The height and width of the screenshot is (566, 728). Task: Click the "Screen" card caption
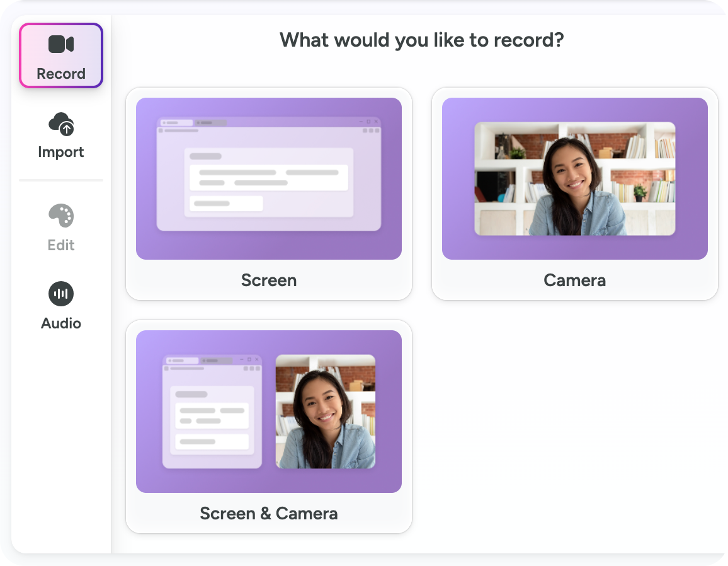pyautogui.click(x=269, y=280)
